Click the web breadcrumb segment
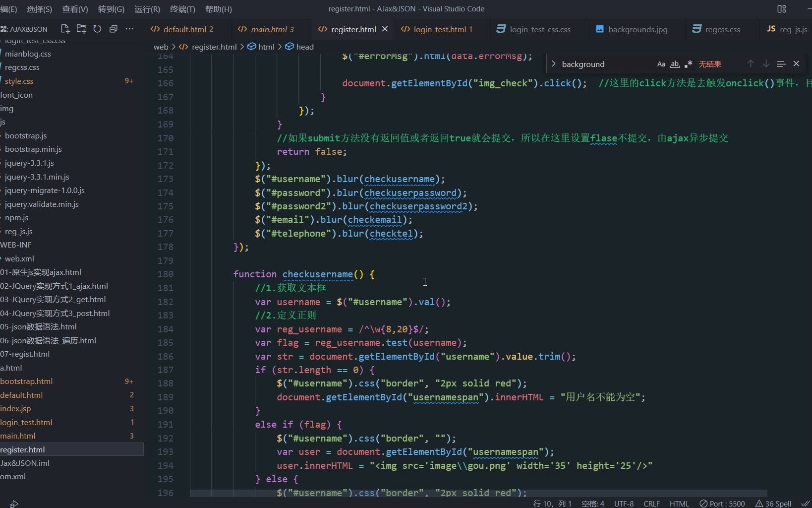Image resolution: width=812 pixels, height=508 pixels. (x=161, y=47)
